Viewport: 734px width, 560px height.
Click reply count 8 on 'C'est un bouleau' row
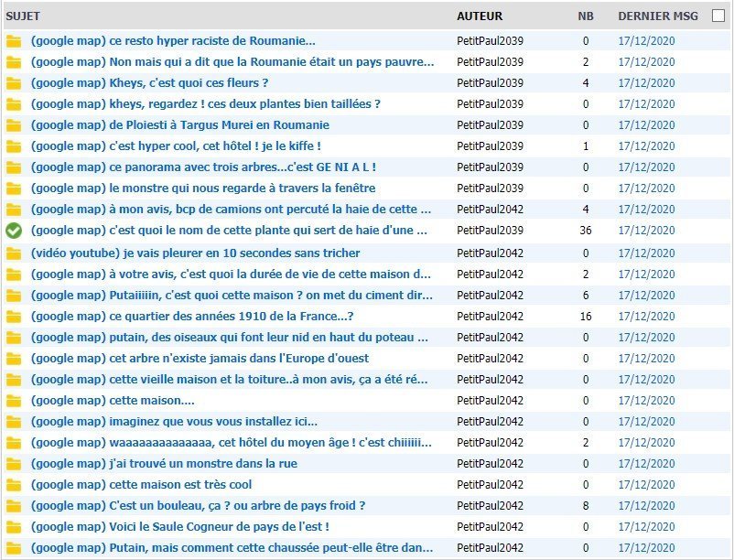coord(586,506)
